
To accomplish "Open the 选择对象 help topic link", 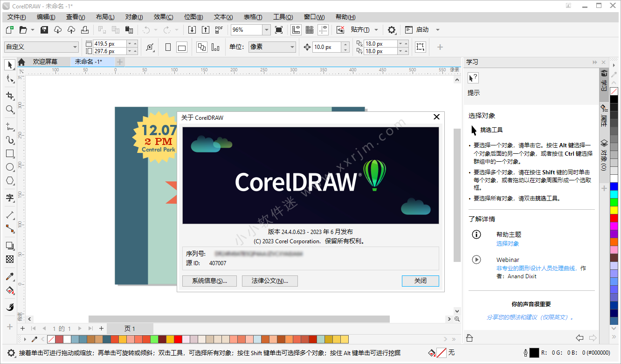I will (x=508, y=243).
